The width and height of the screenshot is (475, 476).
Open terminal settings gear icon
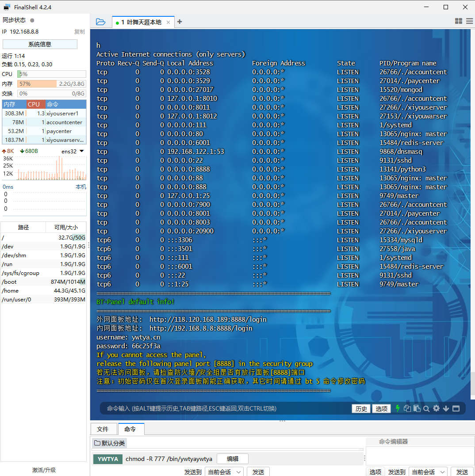coord(436,408)
